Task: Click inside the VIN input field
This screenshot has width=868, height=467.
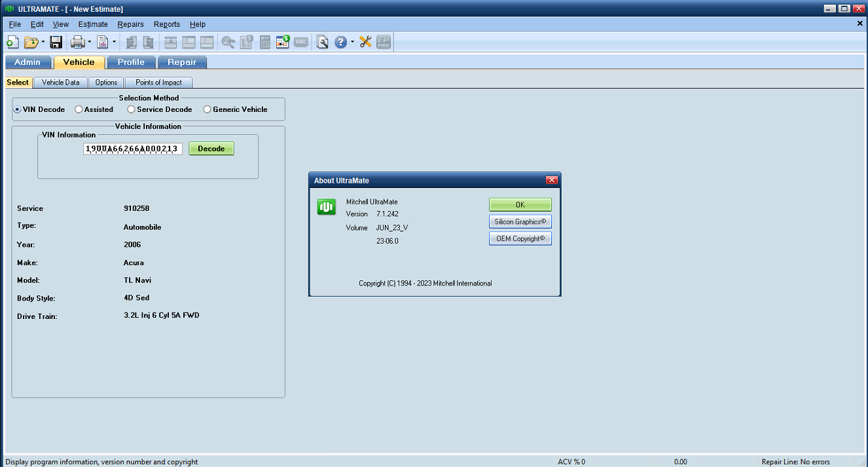Action: click(x=132, y=148)
